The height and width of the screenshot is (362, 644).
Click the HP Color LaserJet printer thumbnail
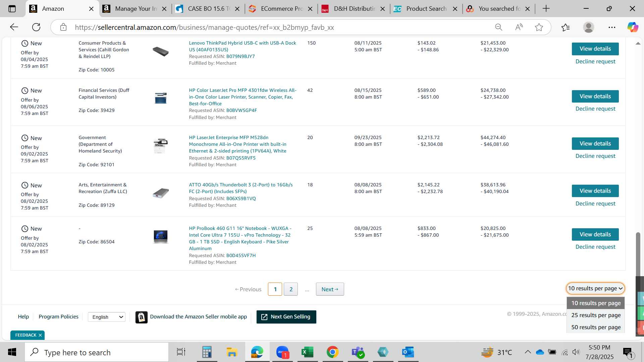(161, 98)
